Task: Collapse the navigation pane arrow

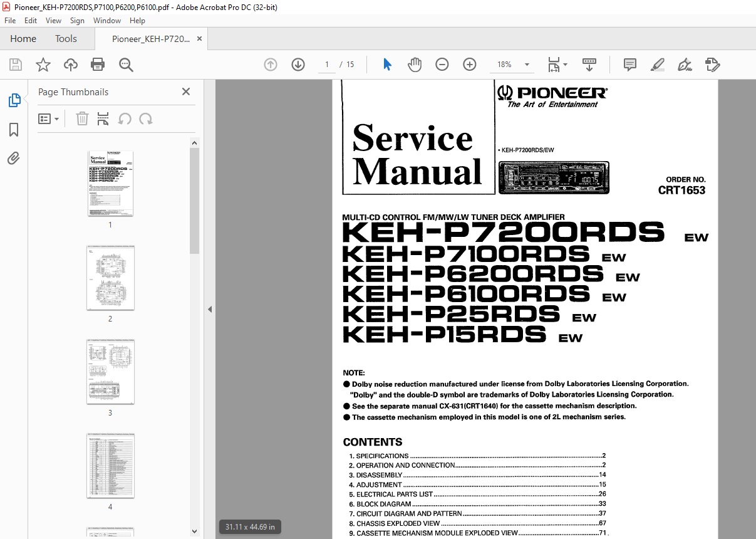Action: [210, 309]
